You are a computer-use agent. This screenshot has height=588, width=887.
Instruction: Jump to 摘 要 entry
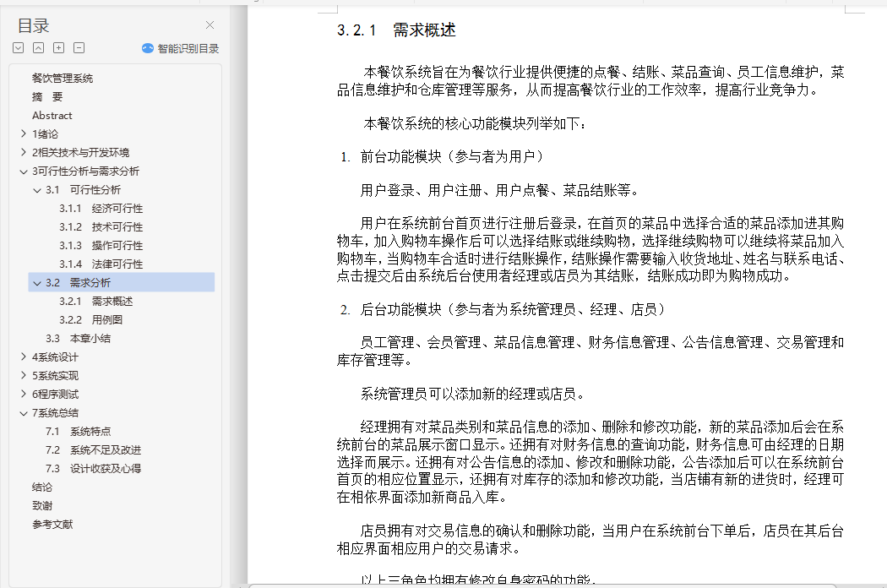tap(47, 97)
